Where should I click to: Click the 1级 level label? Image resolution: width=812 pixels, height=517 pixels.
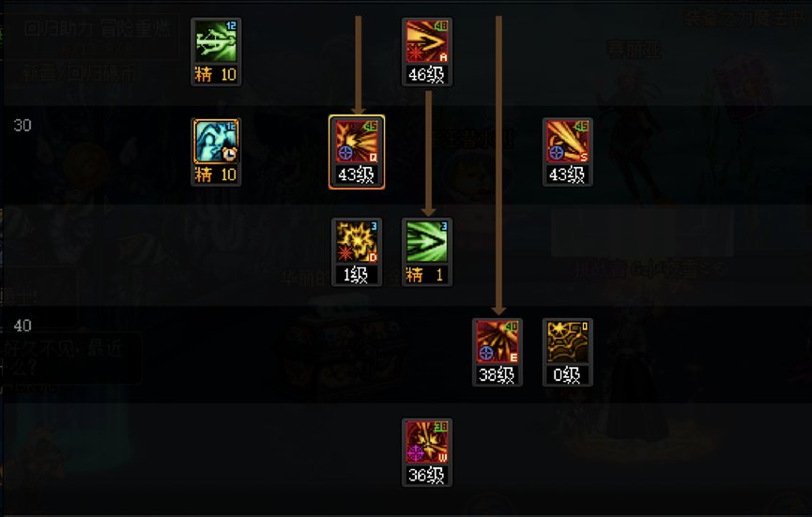point(357,275)
